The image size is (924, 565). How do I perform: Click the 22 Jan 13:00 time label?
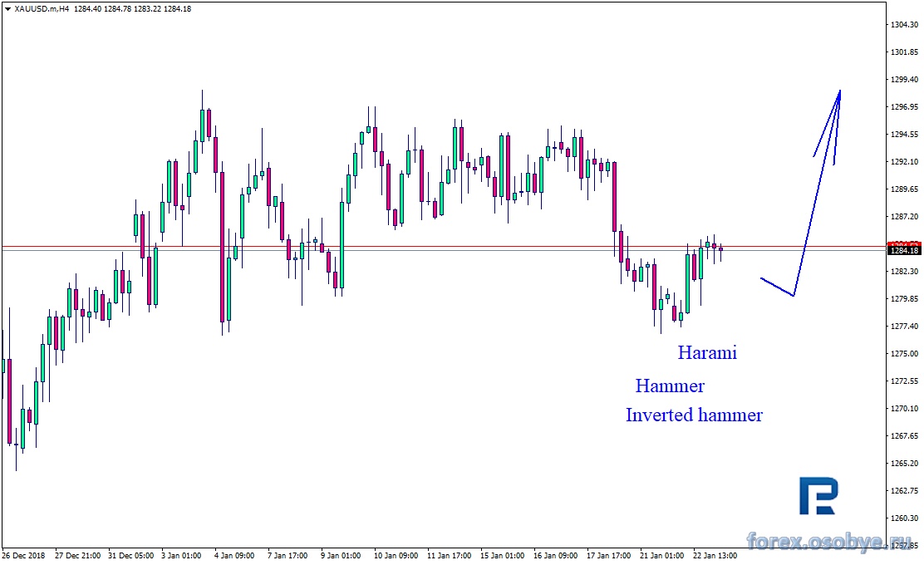pos(715,556)
